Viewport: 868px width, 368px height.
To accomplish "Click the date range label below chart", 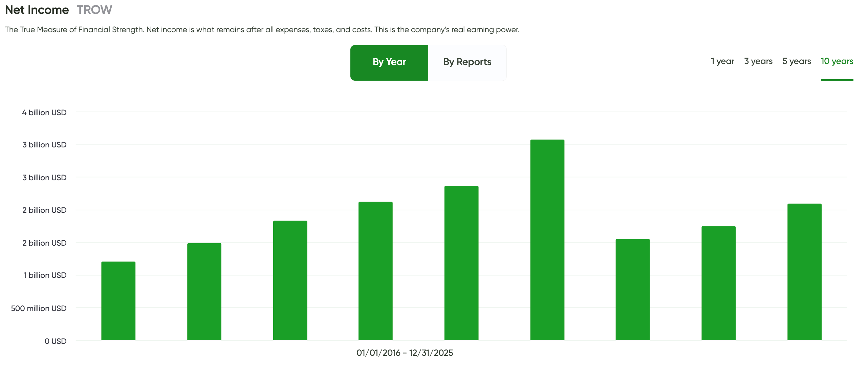I will (x=405, y=353).
